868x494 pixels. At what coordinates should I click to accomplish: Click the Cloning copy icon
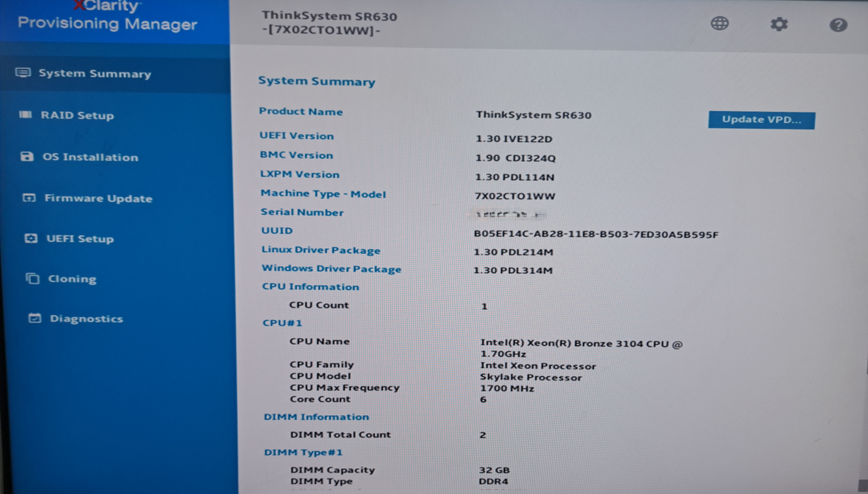[32, 278]
